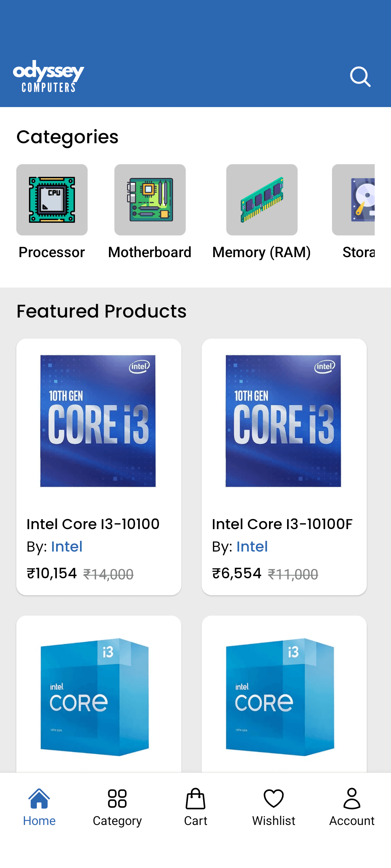Viewport: 391px width, 868px height.
Task: Tap the Storage hard drive icon
Action: point(358,200)
